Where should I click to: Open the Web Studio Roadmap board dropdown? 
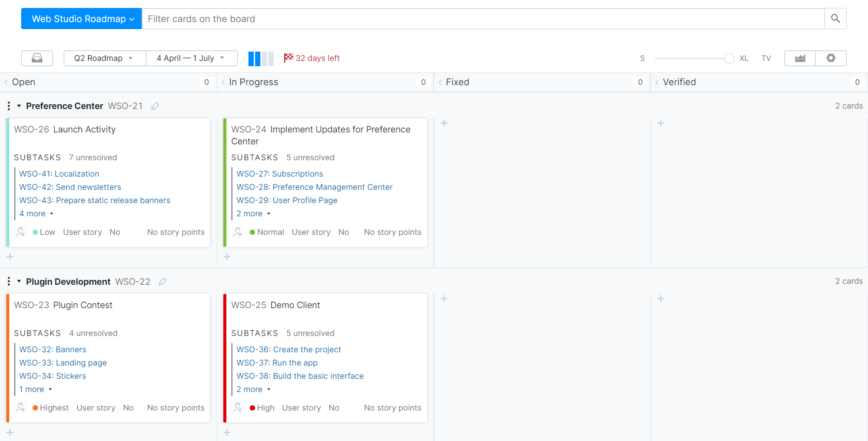(x=82, y=19)
